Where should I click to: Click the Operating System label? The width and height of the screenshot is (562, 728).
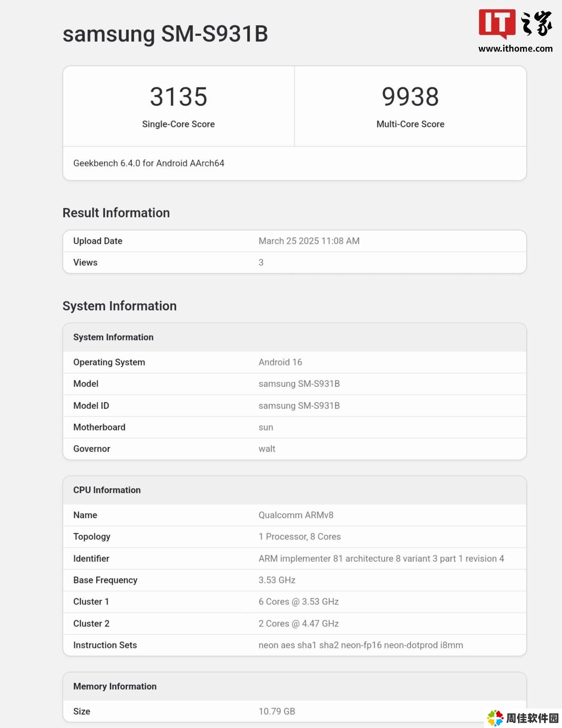pyautogui.click(x=109, y=362)
